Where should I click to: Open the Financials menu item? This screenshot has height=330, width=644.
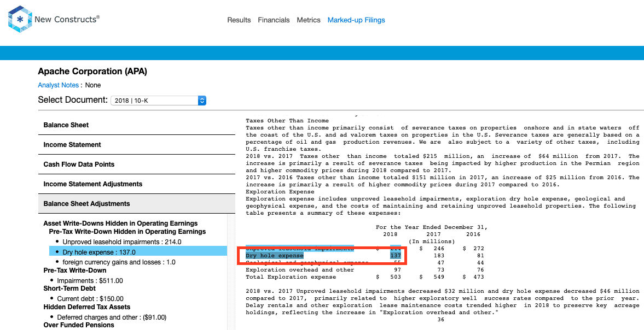[274, 20]
